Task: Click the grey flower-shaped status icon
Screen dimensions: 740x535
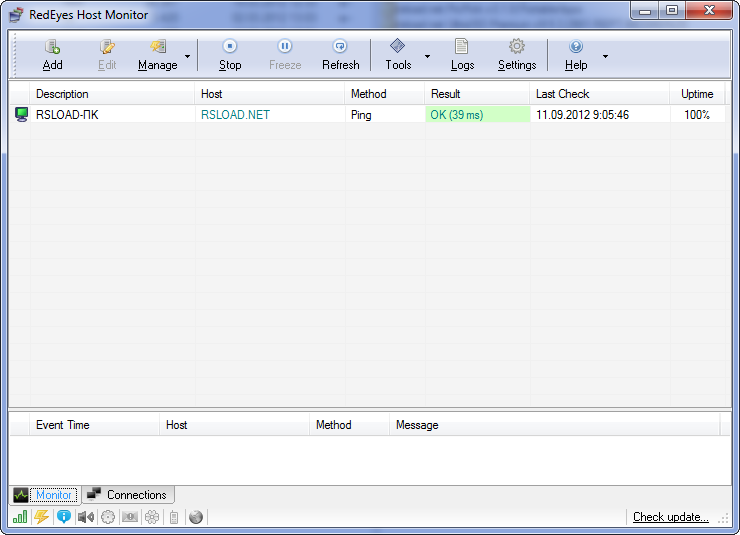Action: [x=152, y=517]
